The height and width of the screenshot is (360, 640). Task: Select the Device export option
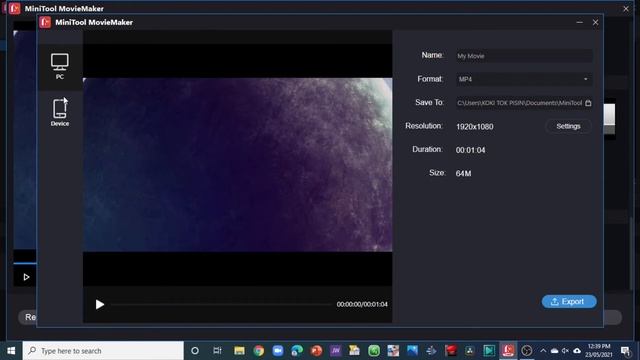[60, 112]
